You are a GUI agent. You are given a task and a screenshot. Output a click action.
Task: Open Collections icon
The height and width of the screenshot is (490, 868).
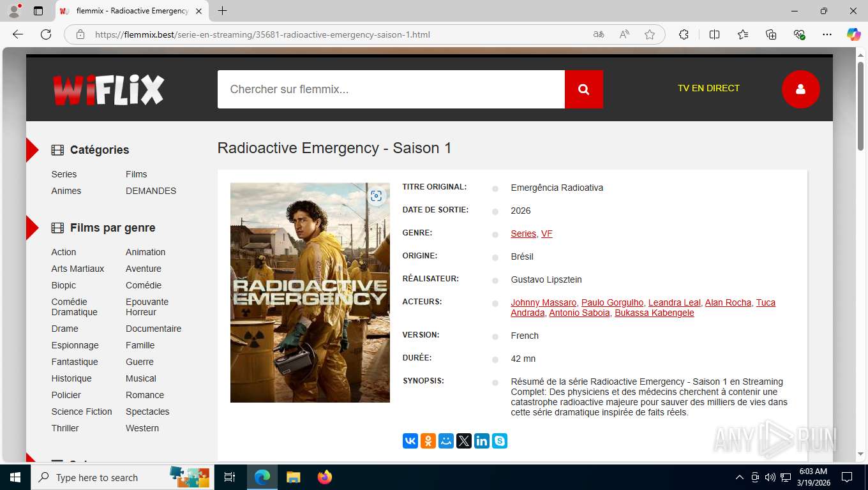[771, 34]
